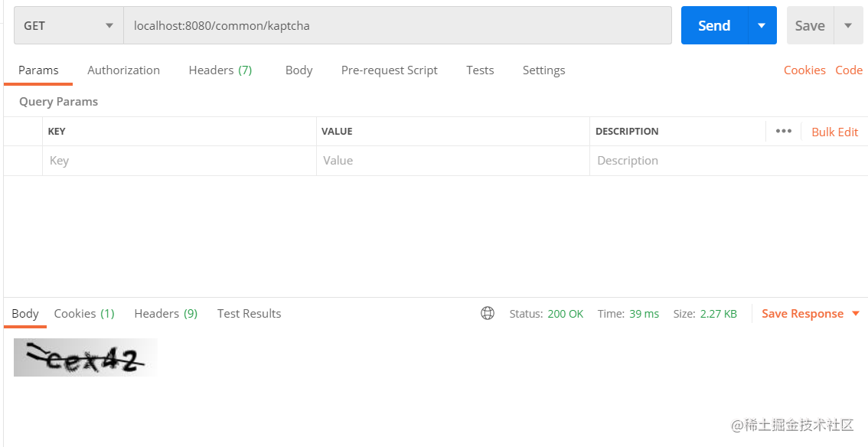The height and width of the screenshot is (447, 868).
Task: Click the three-dot options icon in Query Params
Action: click(783, 131)
